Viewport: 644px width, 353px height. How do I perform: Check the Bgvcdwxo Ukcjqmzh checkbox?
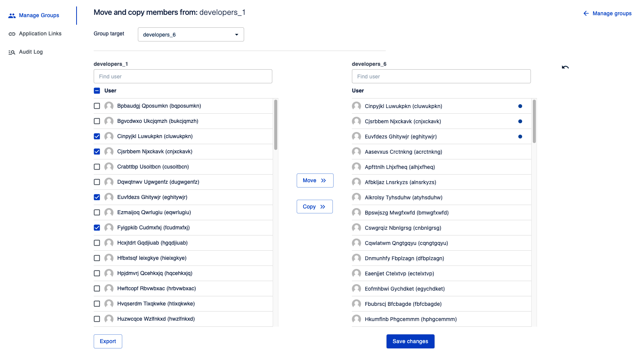coord(97,121)
